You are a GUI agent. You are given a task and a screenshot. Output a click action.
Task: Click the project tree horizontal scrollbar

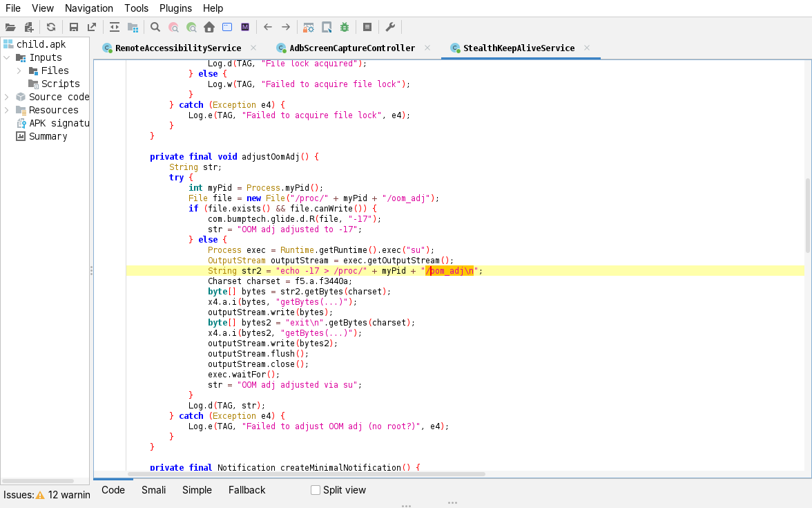37,481
